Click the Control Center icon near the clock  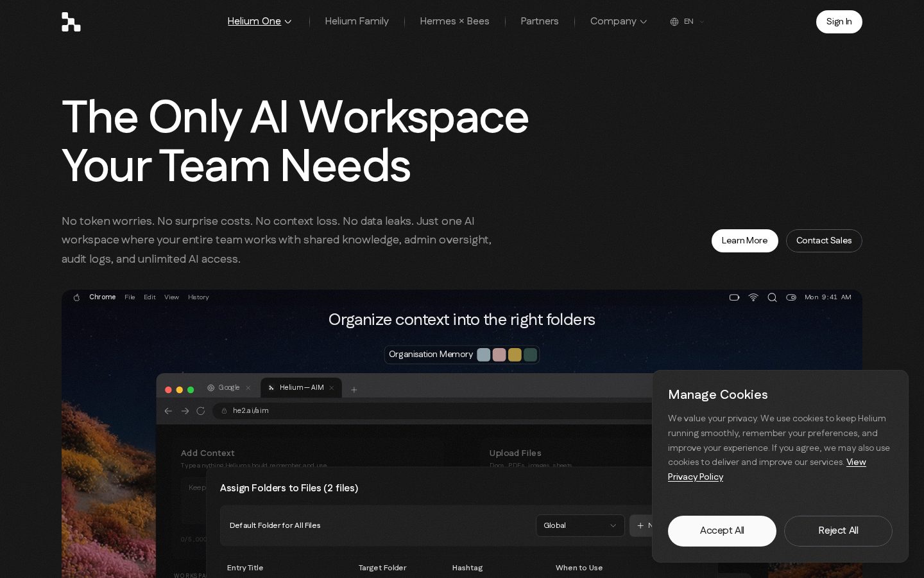coord(791,297)
